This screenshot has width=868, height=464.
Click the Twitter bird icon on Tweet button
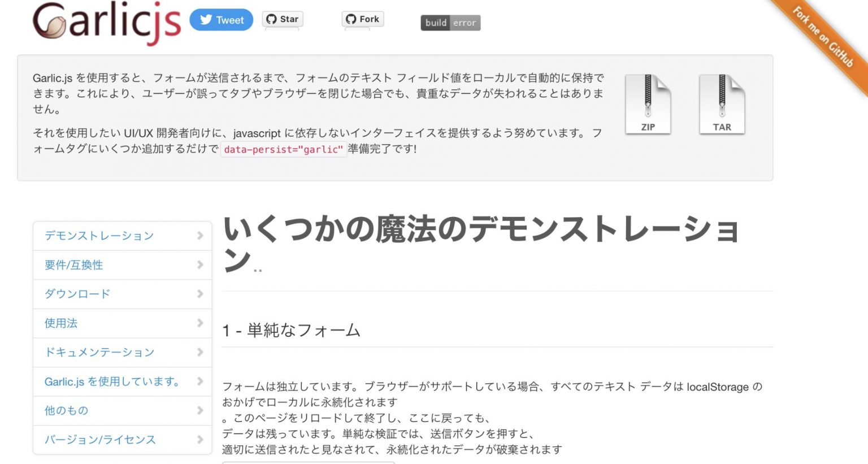pyautogui.click(x=206, y=19)
